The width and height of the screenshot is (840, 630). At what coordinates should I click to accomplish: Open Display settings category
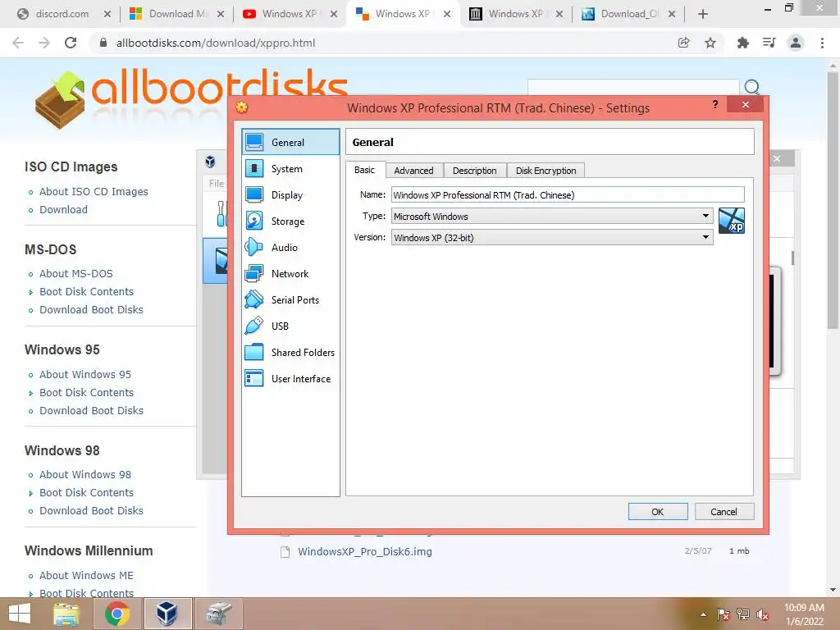click(x=290, y=195)
